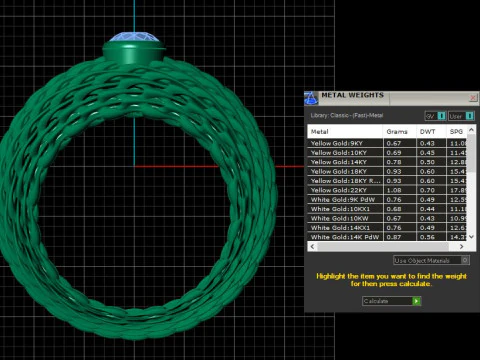480x360 pixels.
Task: Sort by the Metal column header
Action: pyautogui.click(x=345, y=132)
